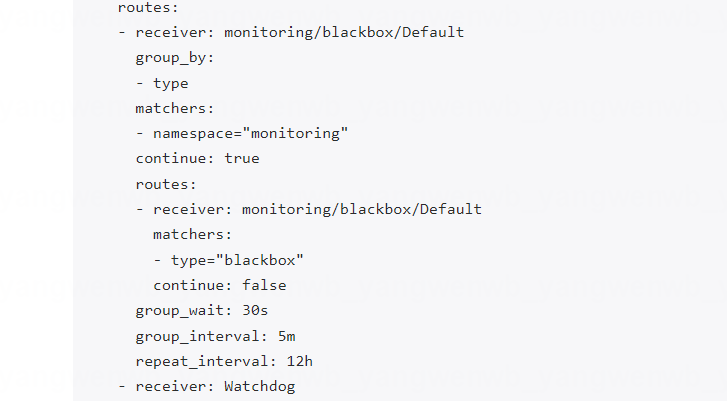The image size is (727, 401).
Task: Click the "30s" value
Action: (x=255, y=310)
